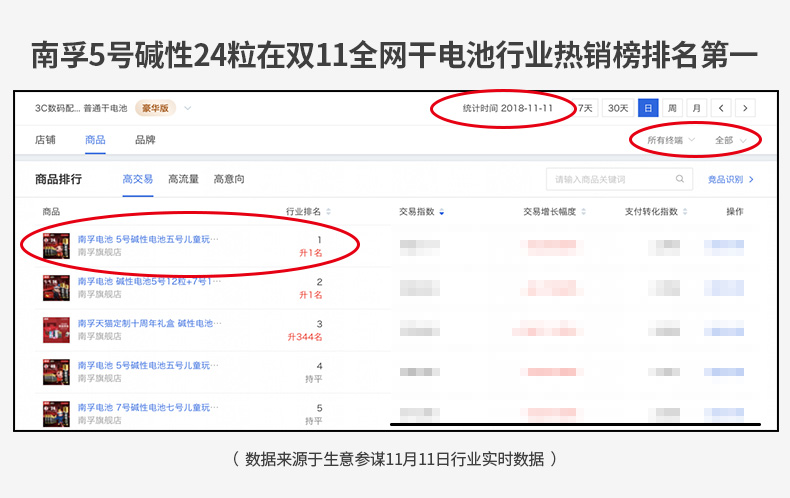This screenshot has width=790, height=498.
Task: Open thumbnail of rank 4 5号碱性电池 product
Action: point(56,372)
